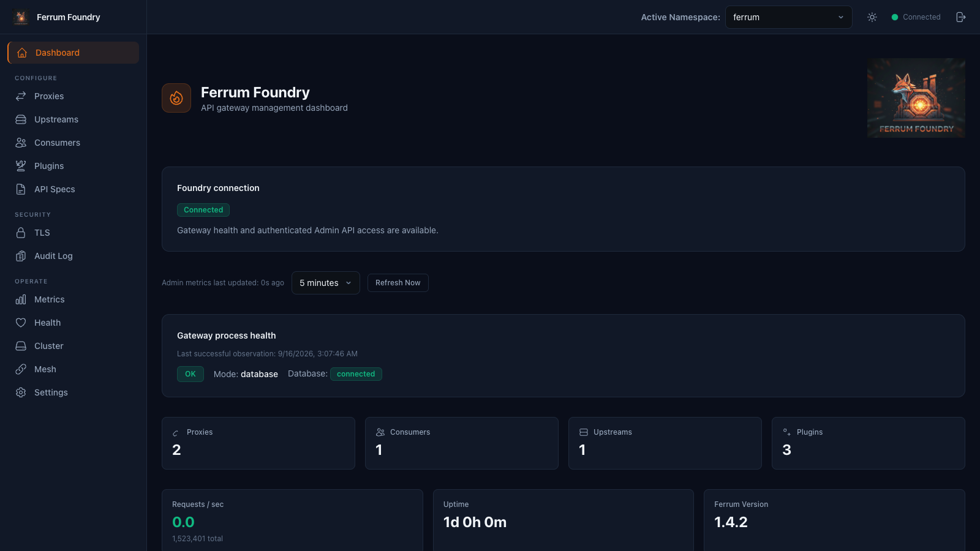Expand the 5 minutes refresh interval dropdown
Image resolution: width=980 pixels, height=551 pixels.
[326, 283]
